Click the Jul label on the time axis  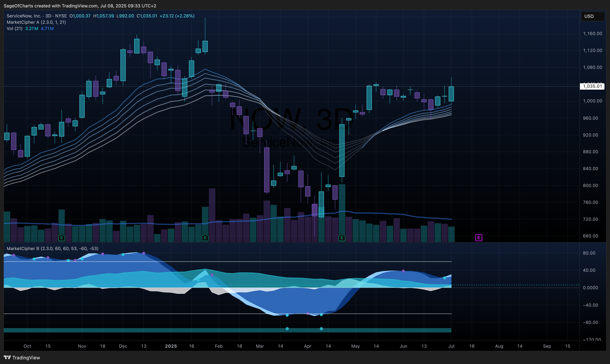[451, 346]
